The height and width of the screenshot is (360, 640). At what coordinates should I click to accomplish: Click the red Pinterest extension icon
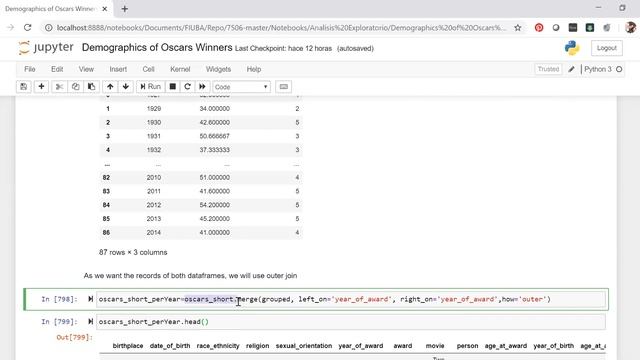click(x=539, y=27)
